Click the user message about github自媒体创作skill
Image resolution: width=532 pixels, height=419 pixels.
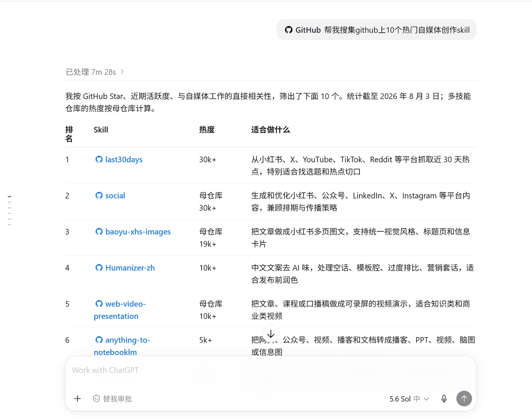(377, 30)
